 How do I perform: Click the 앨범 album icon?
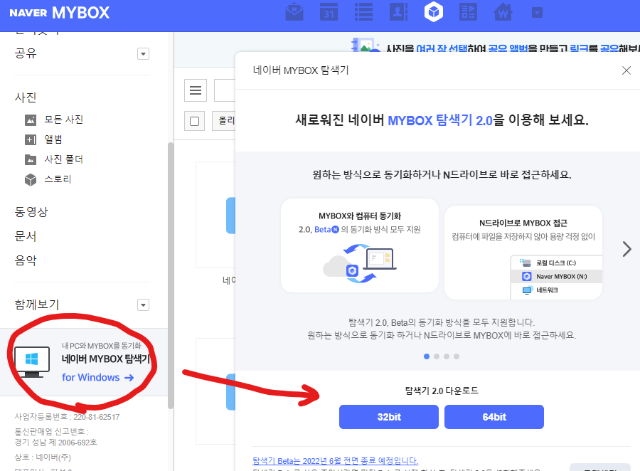(31, 140)
